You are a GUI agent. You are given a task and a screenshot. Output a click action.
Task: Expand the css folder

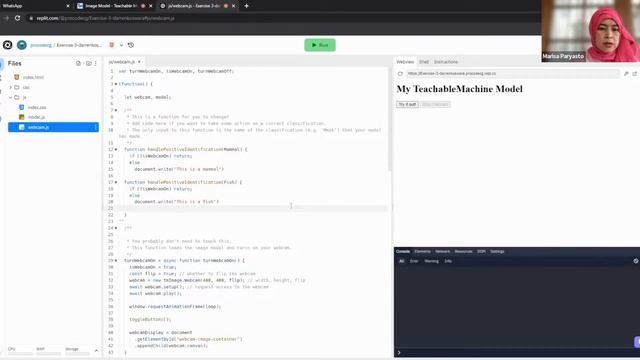11,87
